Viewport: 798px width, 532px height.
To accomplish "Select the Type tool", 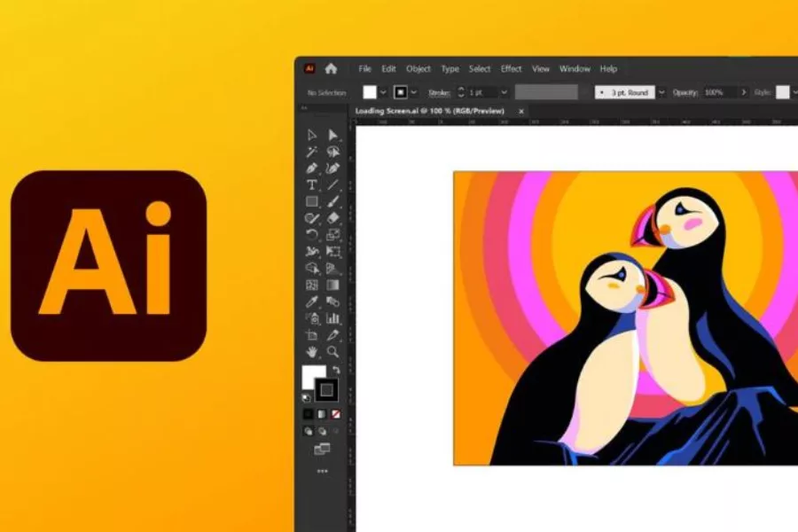I will [312, 184].
